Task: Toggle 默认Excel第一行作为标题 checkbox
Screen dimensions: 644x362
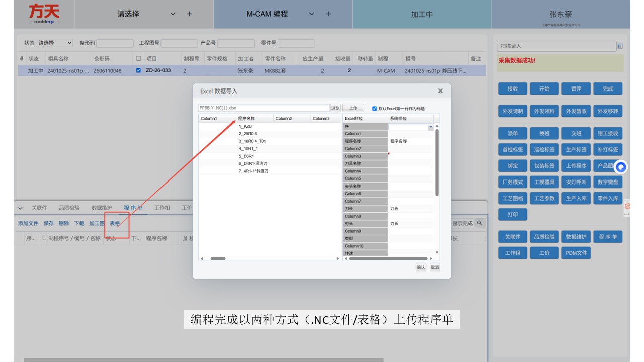Action: pos(374,108)
